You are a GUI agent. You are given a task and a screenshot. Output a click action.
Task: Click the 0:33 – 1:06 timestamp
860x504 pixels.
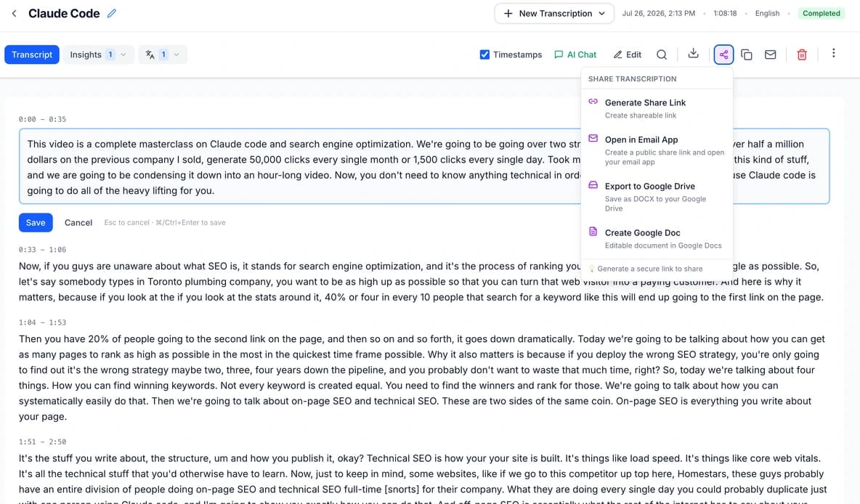click(x=42, y=250)
